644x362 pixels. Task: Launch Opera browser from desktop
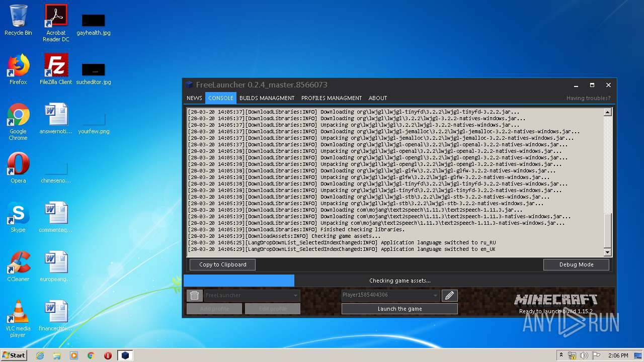point(18,168)
